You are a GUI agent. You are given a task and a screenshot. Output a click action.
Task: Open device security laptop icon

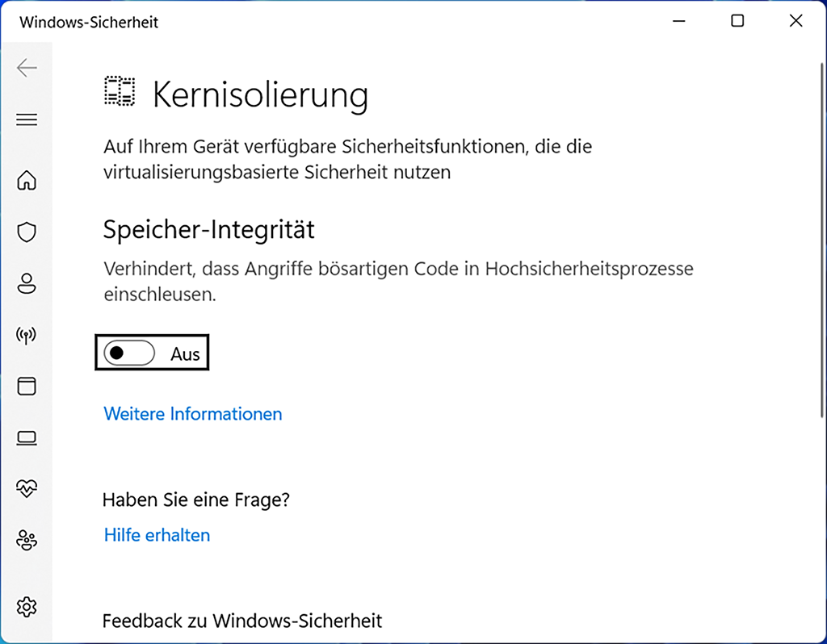pos(27,438)
